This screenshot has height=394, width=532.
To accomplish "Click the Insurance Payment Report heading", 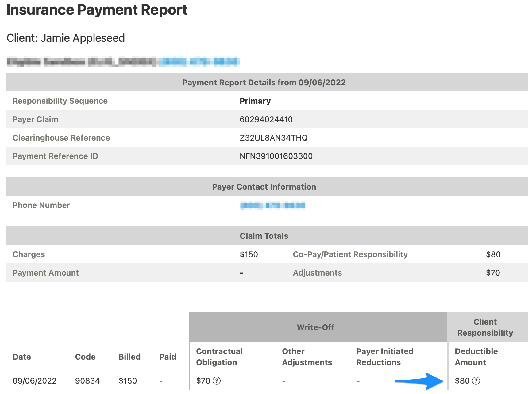I will [x=97, y=10].
